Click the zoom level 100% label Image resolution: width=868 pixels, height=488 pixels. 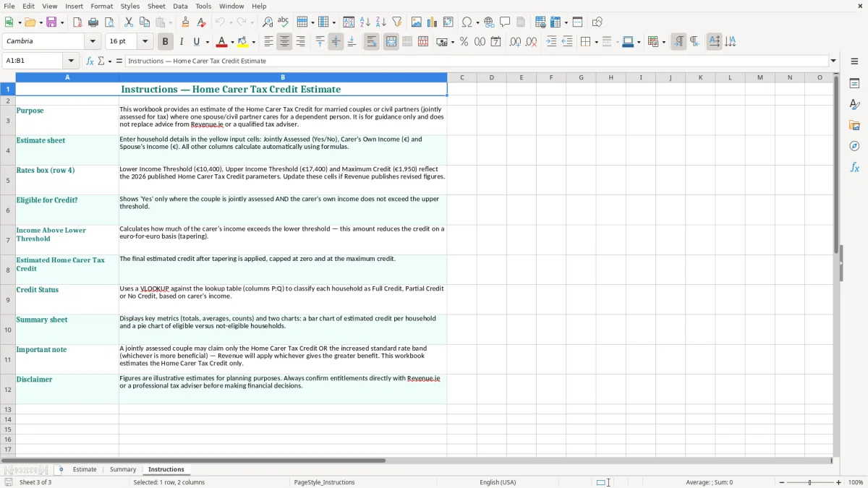tap(856, 482)
